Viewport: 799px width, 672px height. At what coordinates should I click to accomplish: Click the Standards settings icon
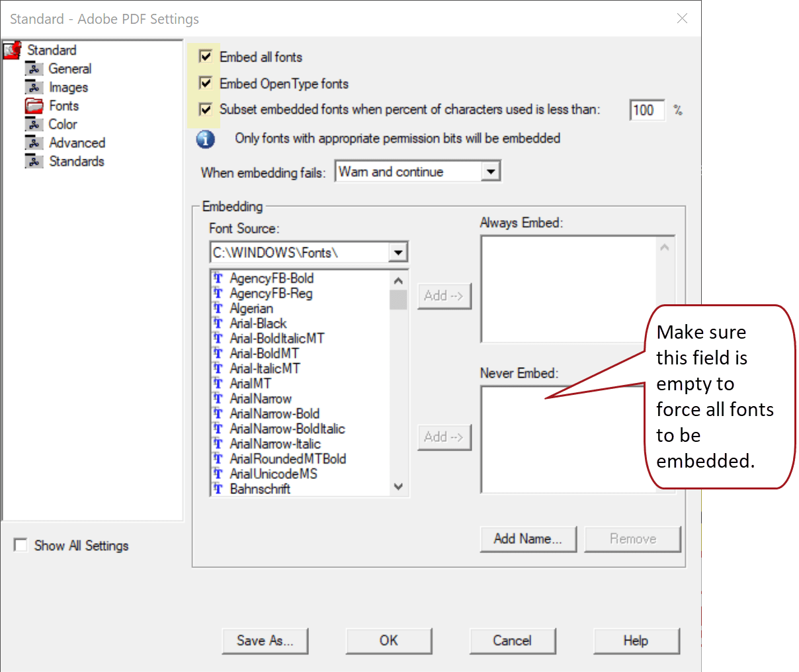(34, 161)
